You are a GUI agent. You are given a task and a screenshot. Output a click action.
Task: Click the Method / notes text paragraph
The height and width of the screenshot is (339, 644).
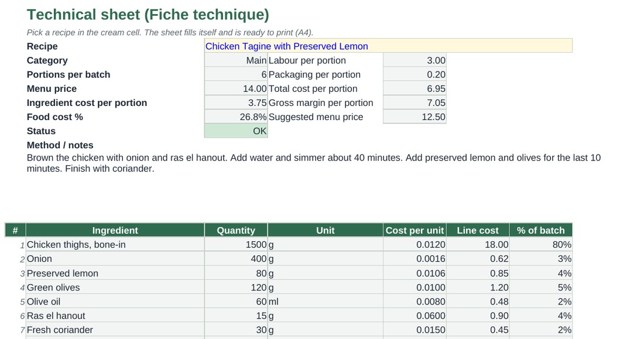point(314,163)
